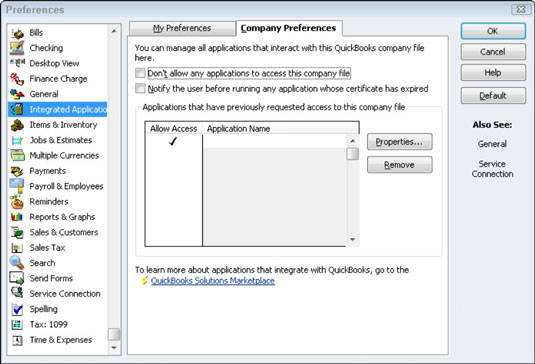Click the Application Name column header
Image resolution: width=535 pixels, height=364 pixels.
pyautogui.click(x=280, y=129)
